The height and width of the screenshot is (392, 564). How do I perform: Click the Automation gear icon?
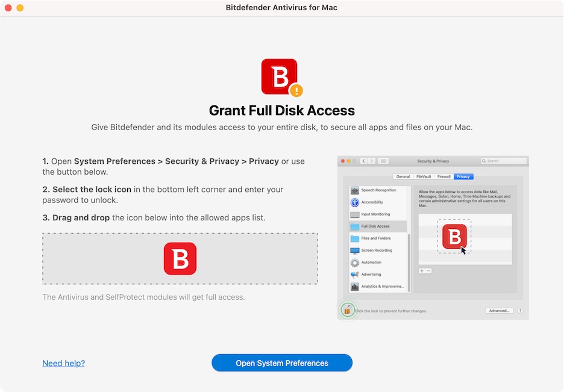(x=355, y=263)
